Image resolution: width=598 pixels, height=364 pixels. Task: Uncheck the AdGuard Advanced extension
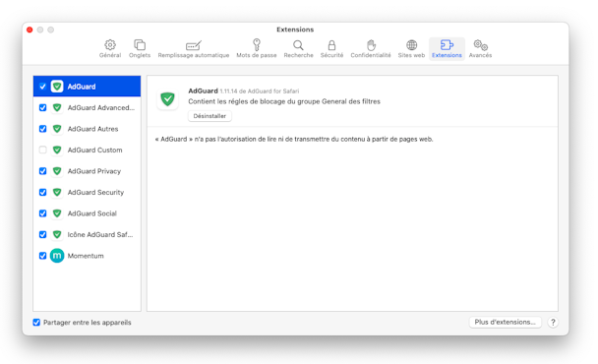tap(42, 107)
